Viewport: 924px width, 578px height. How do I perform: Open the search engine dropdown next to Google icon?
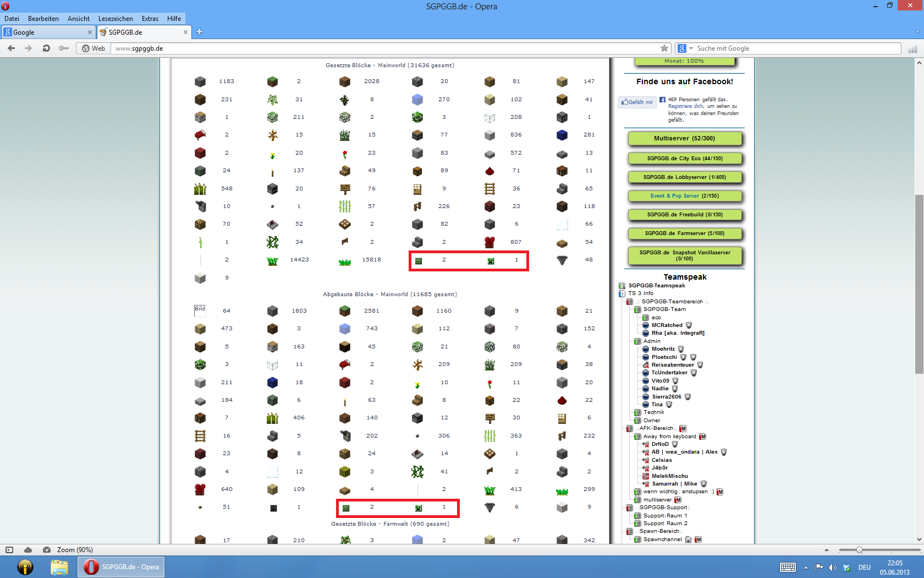click(691, 48)
